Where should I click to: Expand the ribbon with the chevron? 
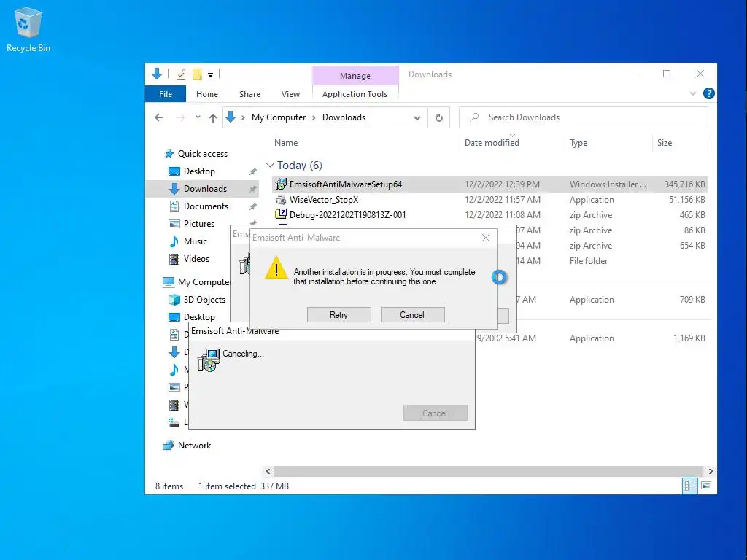click(693, 94)
